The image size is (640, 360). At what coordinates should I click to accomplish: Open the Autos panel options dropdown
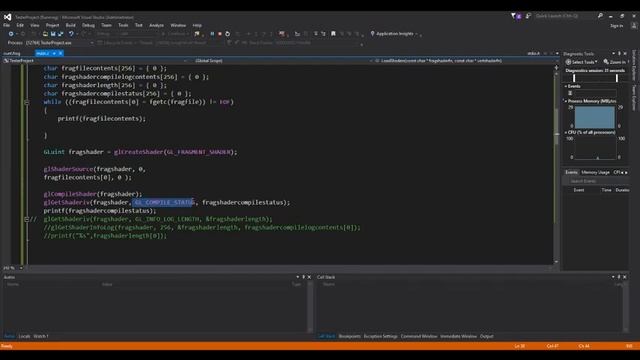pyautogui.click(x=298, y=277)
